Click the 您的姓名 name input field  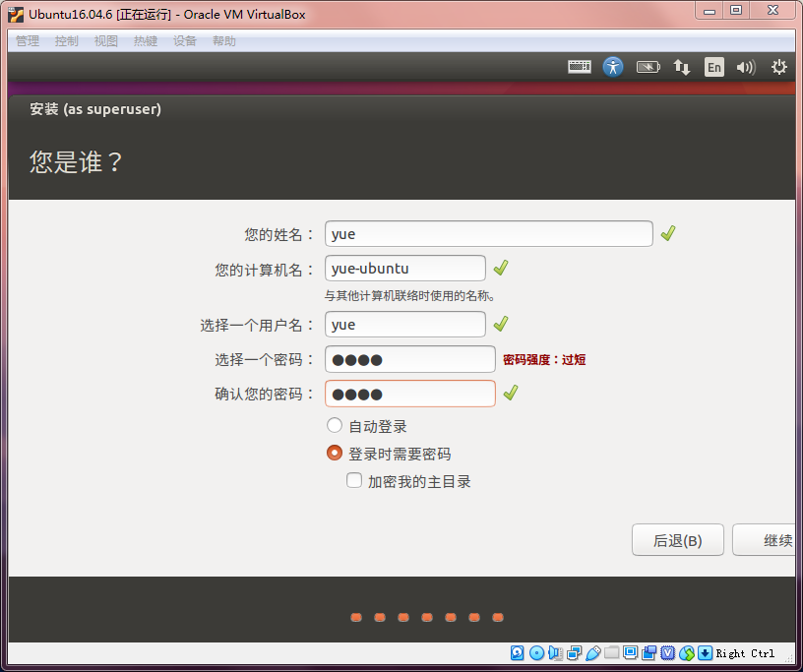[x=488, y=233]
